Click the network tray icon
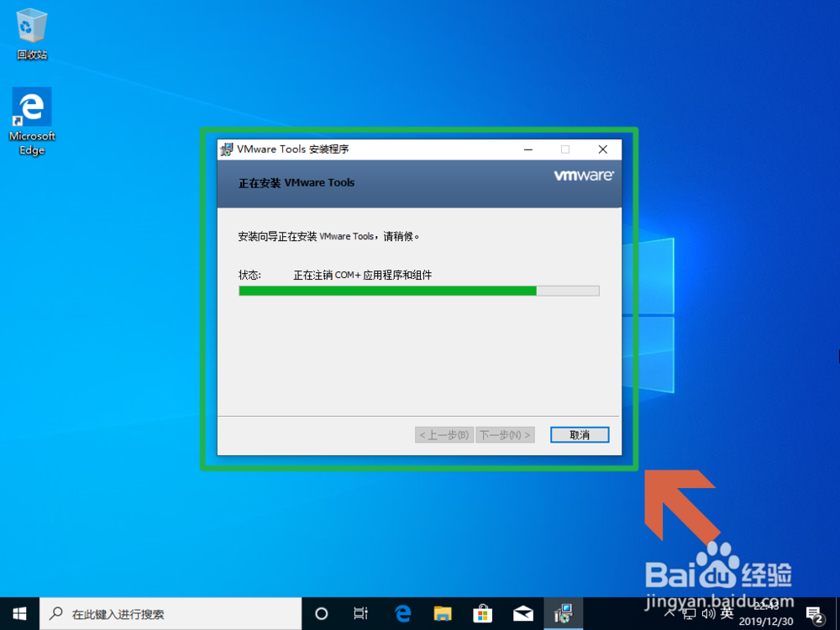Viewport: 840px width, 630px height. click(x=689, y=613)
